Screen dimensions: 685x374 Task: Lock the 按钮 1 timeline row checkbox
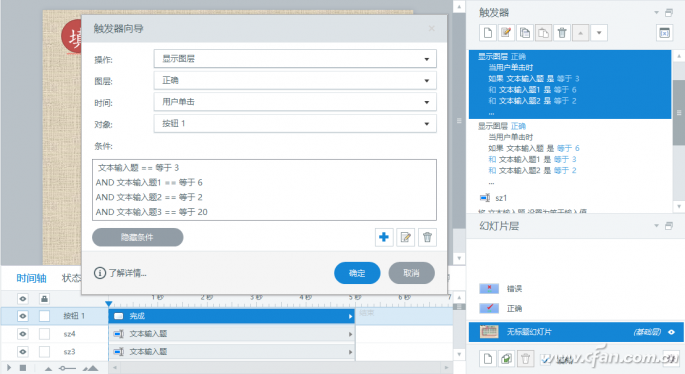click(44, 315)
